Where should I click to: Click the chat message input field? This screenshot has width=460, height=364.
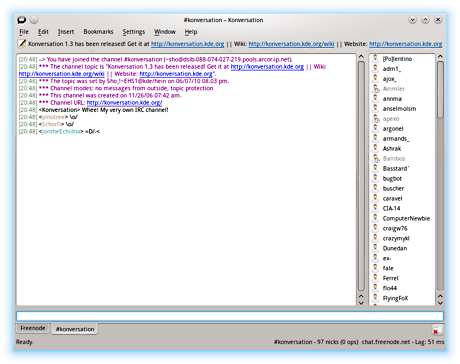230,316
